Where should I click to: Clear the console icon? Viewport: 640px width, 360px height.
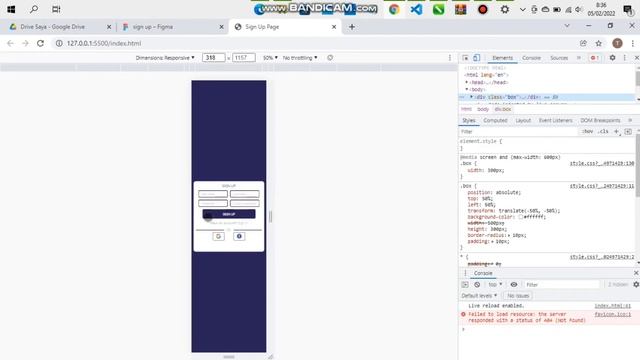pos(477,284)
